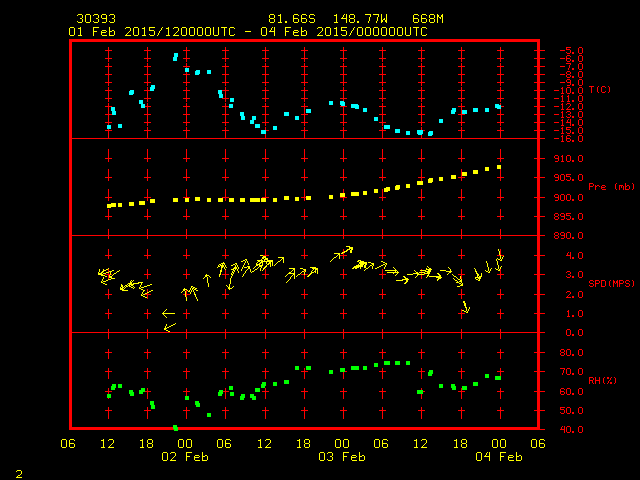Click the 00 hour label above 03 Feb
Viewport: 640px width, 480px height.
point(342,444)
